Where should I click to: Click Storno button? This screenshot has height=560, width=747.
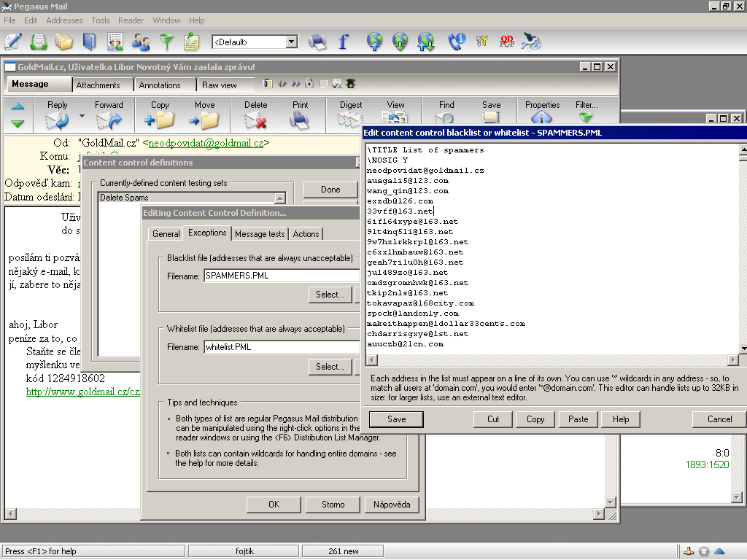click(x=333, y=505)
